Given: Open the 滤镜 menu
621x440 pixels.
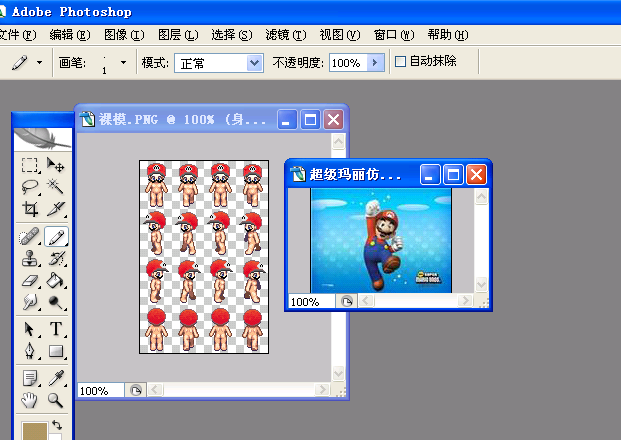Looking at the screenshot, I should tap(286, 35).
